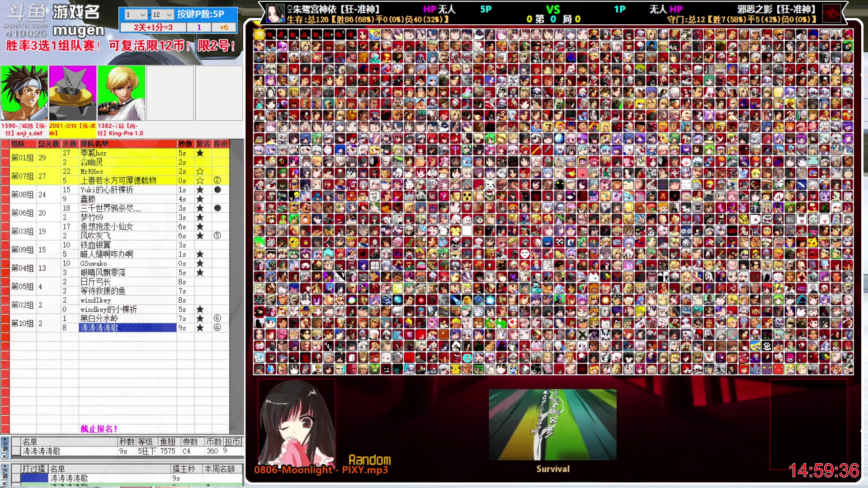Select the anji_s.def character portrait
This screenshot has width=868, height=488.
point(24,93)
